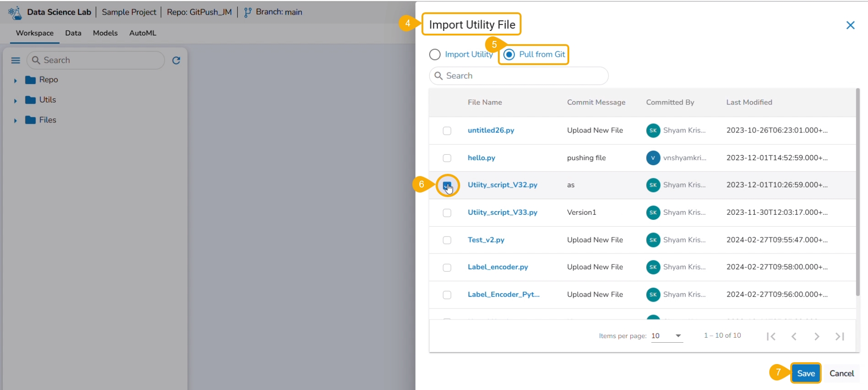
Task: Click the Data Science Lab logo icon
Action: tap(15, 13)
